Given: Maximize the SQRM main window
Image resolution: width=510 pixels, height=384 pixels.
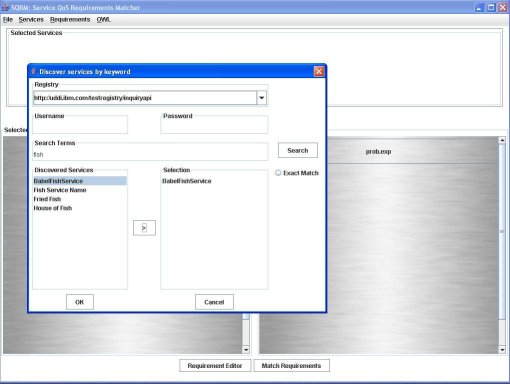Looking at the screenshot, I should (491, 7).
